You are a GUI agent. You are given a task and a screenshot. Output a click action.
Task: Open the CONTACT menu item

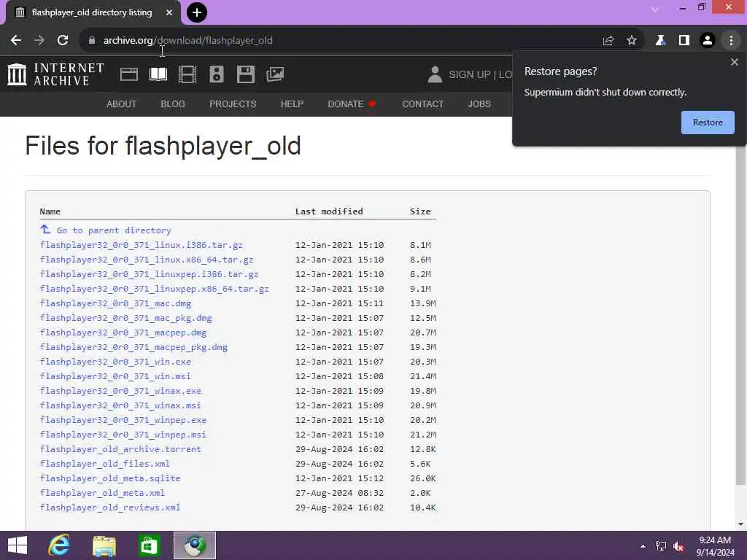coord(423,104)
